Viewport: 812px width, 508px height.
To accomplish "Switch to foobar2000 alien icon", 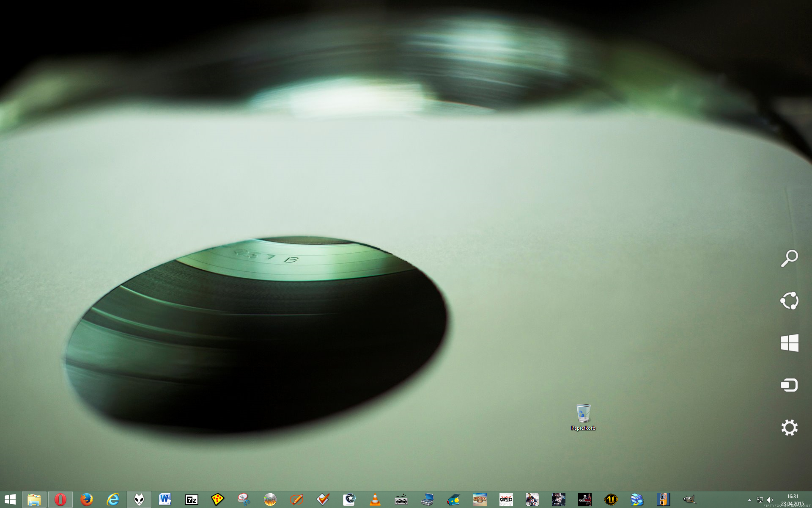I will tap(139, 500).
